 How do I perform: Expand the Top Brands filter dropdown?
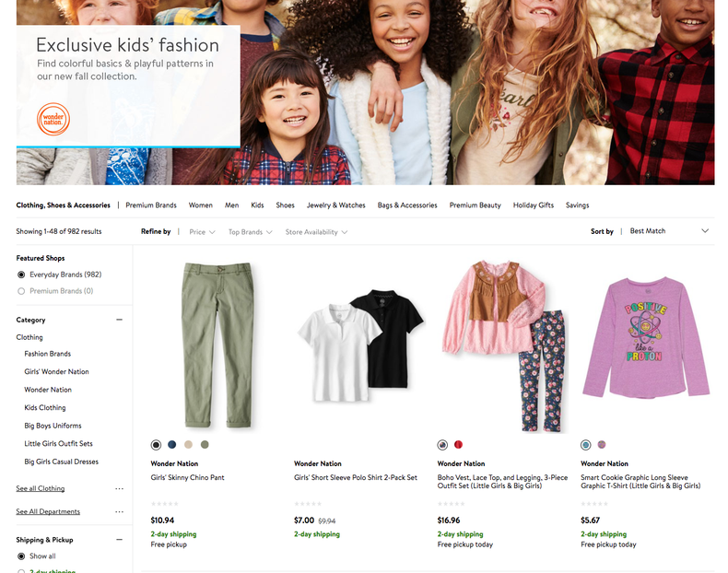(250, 232)
